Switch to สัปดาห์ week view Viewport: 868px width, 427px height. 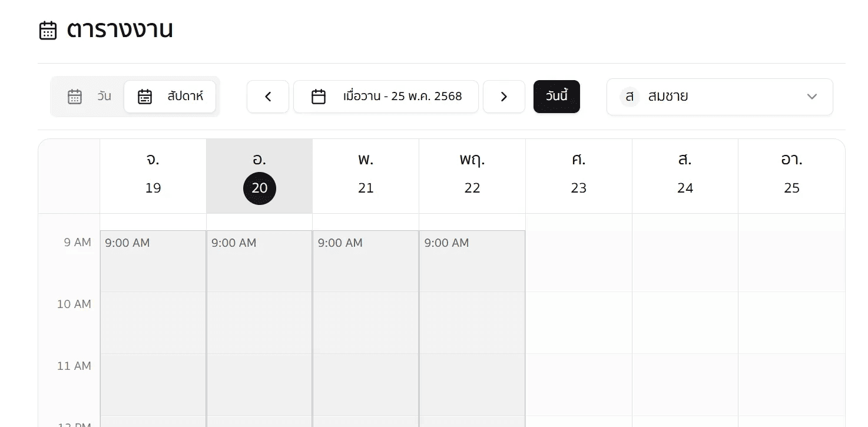(x=170, y=96)
